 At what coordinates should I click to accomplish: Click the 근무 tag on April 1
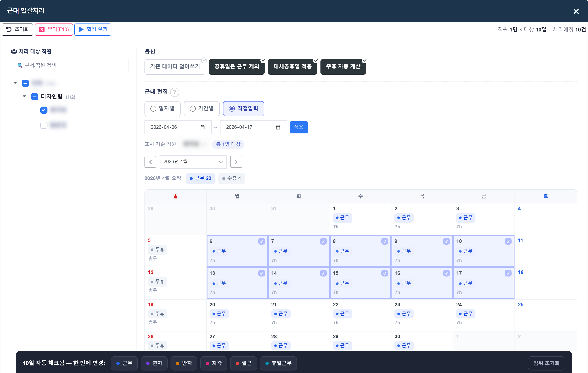(x=342, y=218)
